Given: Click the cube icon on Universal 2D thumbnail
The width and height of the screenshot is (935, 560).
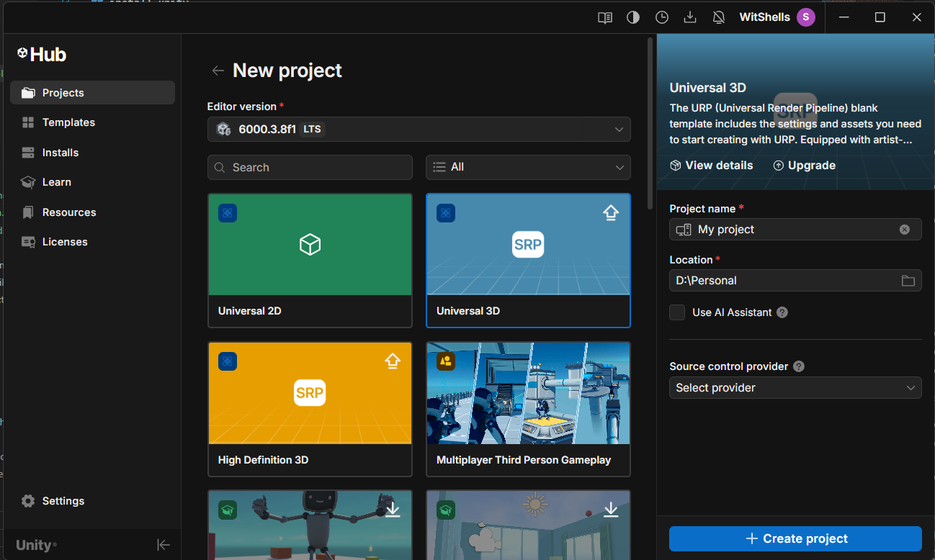Looking at the screenshot, I should [310, 245].
